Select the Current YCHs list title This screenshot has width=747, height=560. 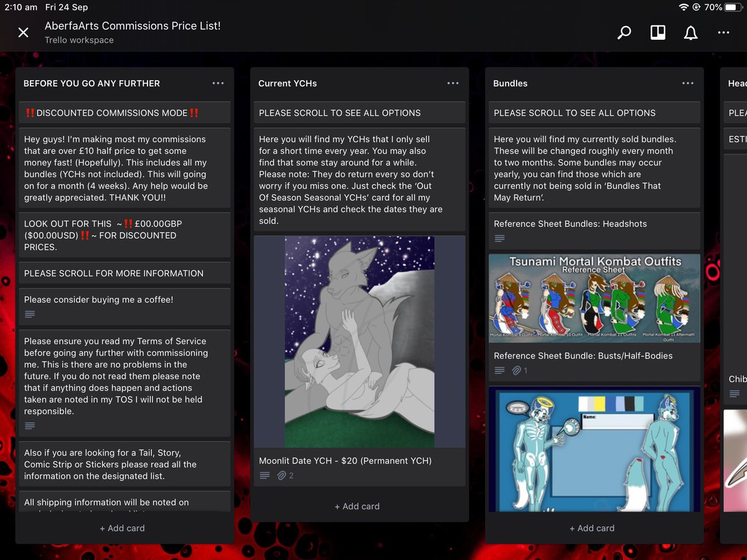tap(287, 83)
